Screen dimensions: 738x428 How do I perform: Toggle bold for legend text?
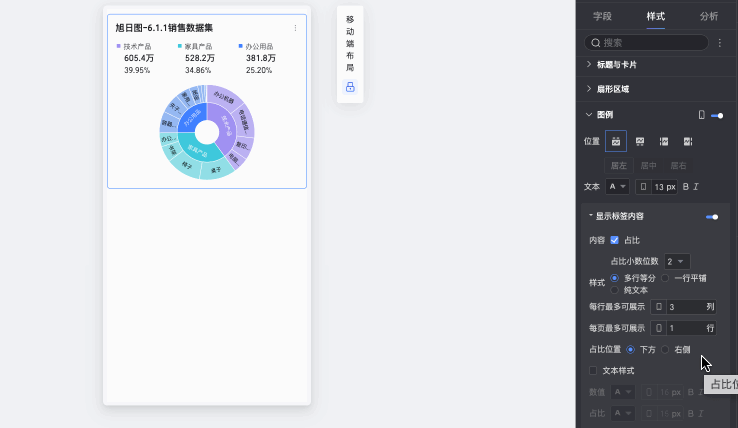tap(685, 187)
